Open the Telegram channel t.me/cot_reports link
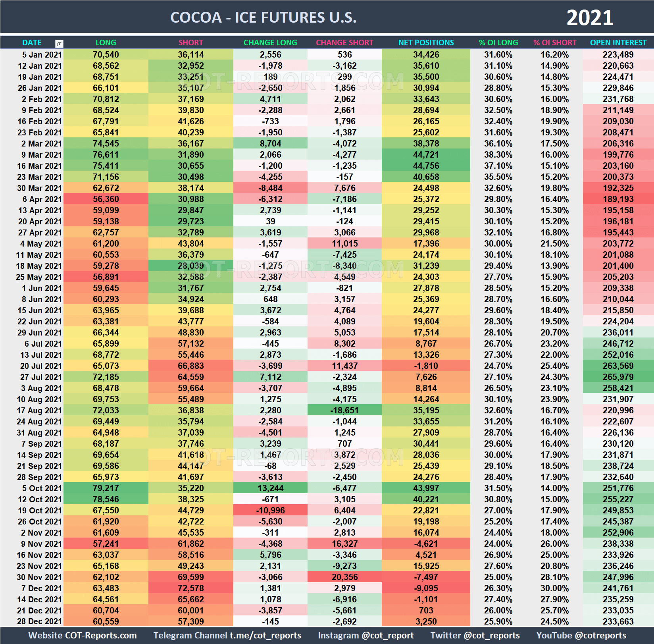Viewport: 654px width, 644px height. pos(227,635)
